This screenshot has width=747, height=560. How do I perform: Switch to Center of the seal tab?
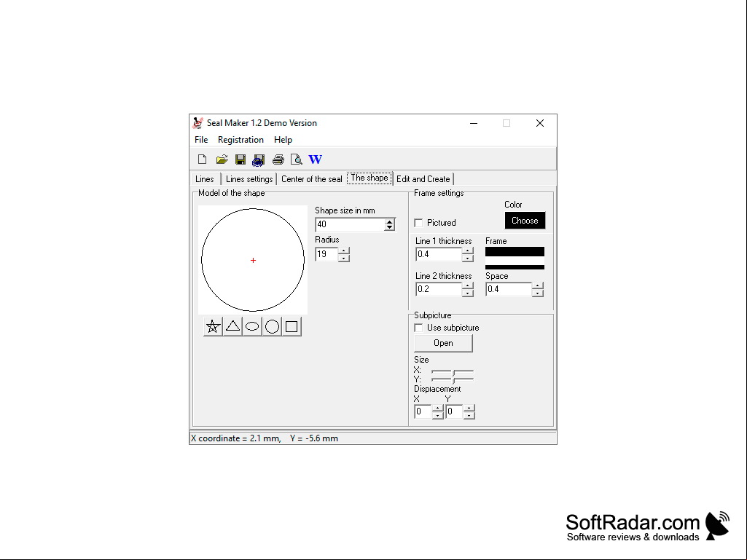coord(312,179)
